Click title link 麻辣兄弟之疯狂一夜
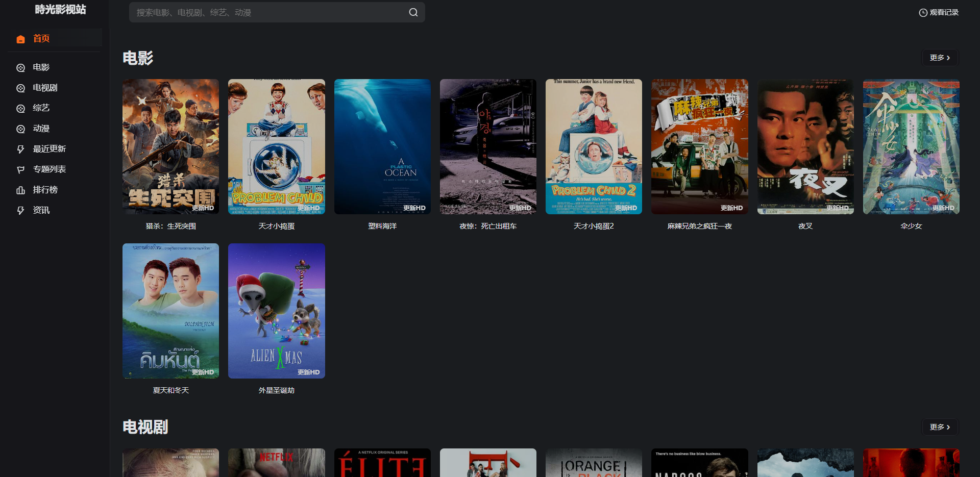Image resolution: width=980 pixels, height=477 pixels. pyautogui.click(x=700, y=226)
